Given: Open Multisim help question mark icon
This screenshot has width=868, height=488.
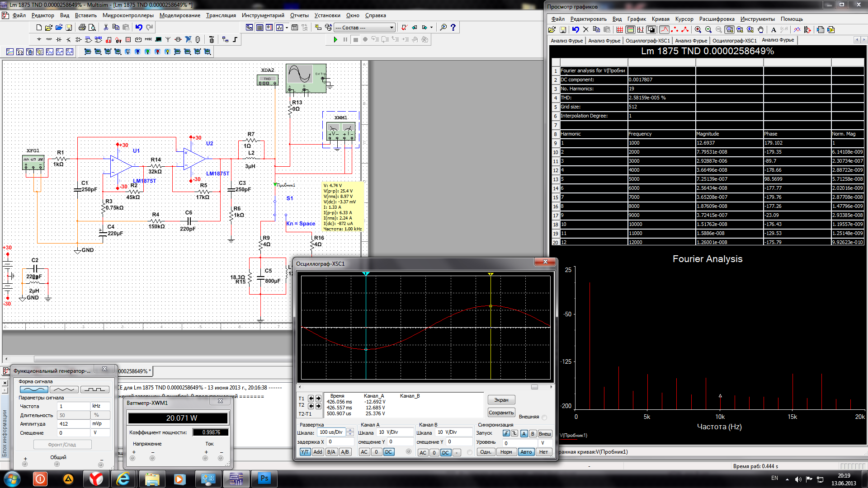Looking at the screenshot, I should click(453, 28).
